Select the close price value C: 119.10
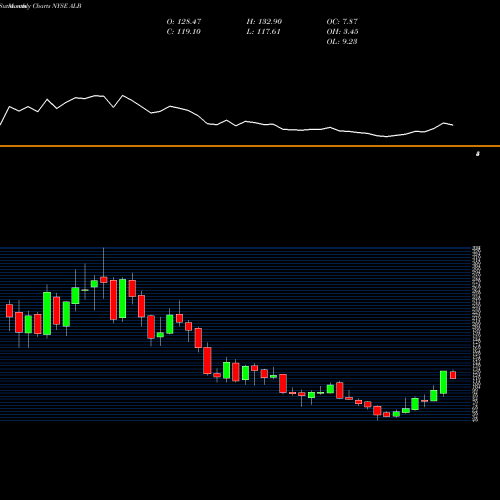The image size is (500, 500). pos(183,32)
